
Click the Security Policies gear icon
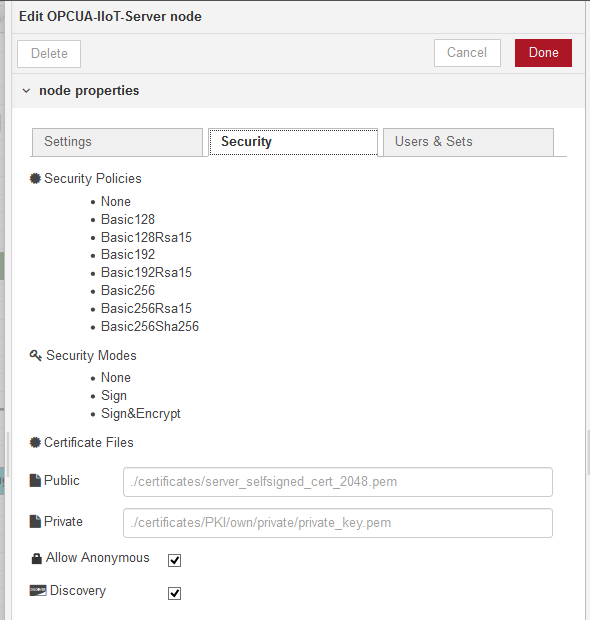coord(35,179)
